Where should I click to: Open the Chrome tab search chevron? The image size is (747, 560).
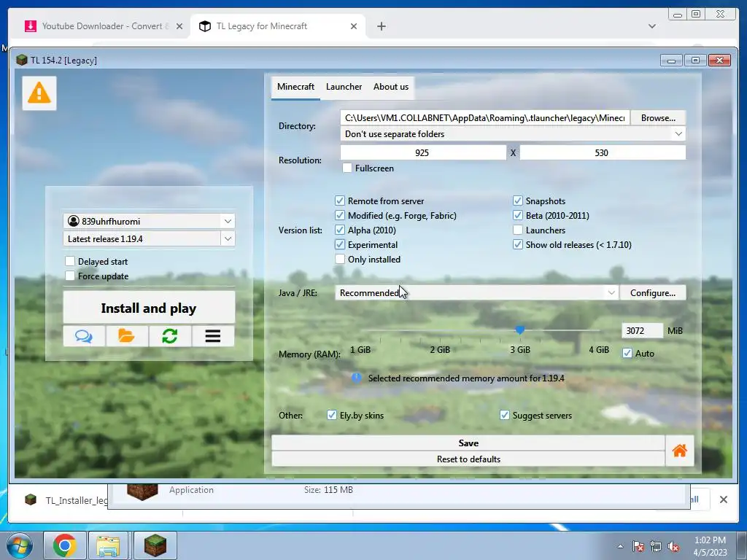pos(652,26)
